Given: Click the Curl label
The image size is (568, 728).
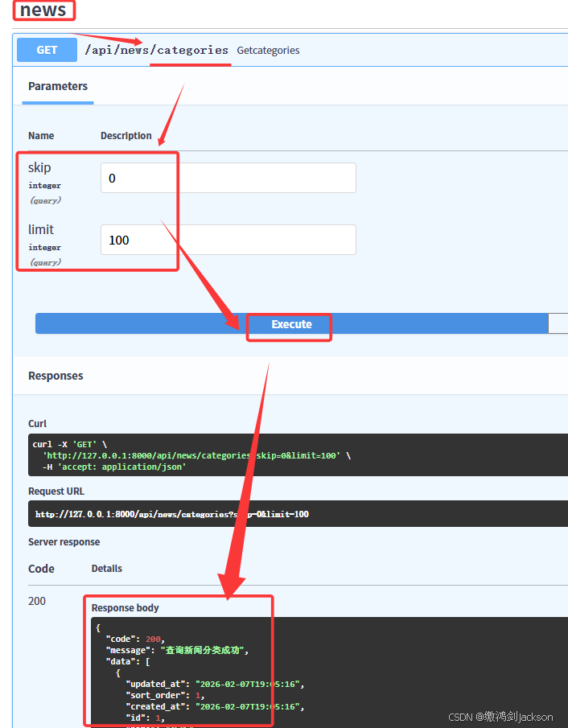Looking at the screenshot, I should point(37,423).
